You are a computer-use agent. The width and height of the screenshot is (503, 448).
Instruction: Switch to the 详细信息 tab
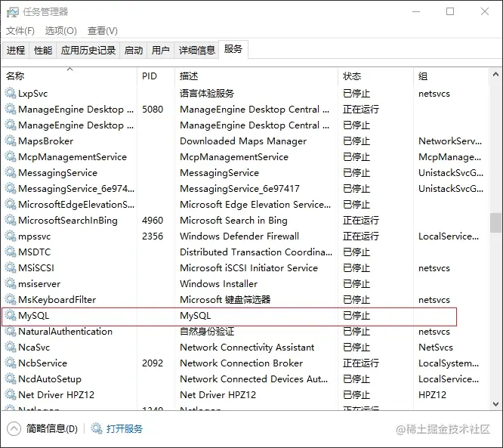click(x=196, y=50)
